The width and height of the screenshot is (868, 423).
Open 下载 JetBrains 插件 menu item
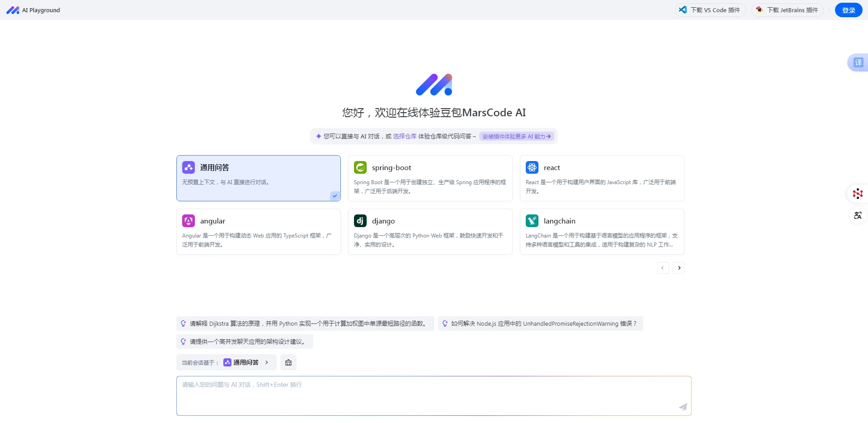tap(787, 10)
